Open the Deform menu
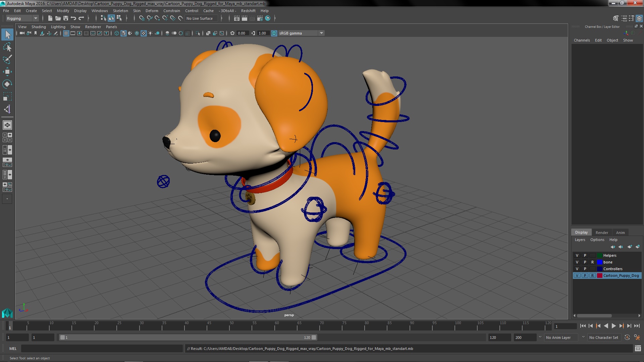 pyautogui.click(x=152, y=11)
